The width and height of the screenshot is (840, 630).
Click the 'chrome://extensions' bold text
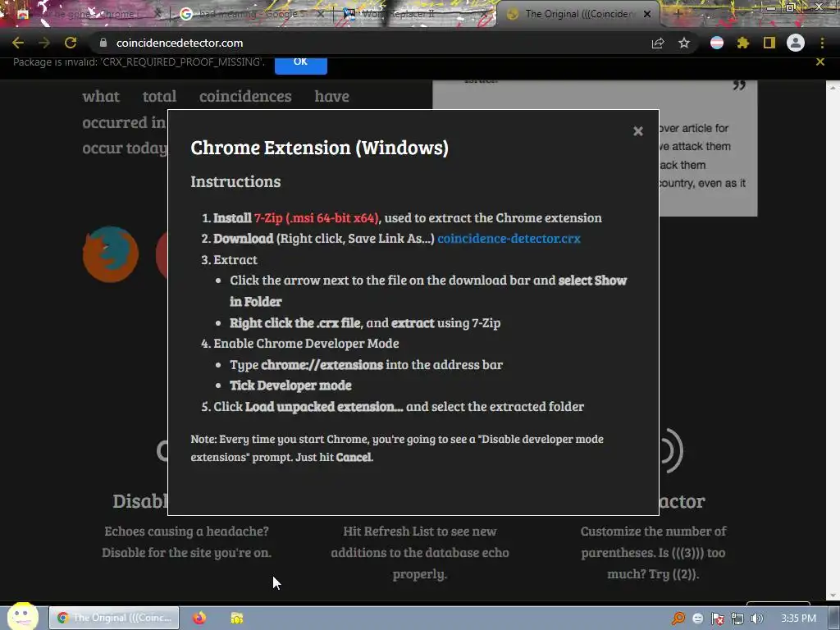pyautogui.click(x=322, y=365)
